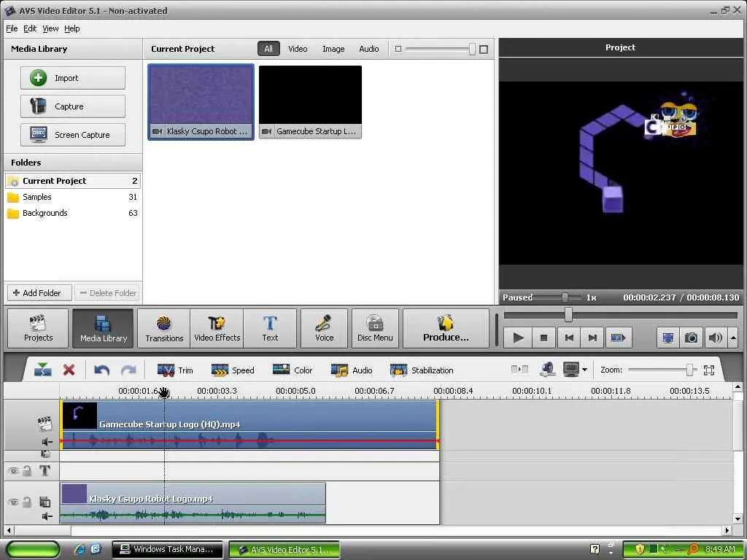Viewport: 747px width, 560px height.
Task: Select the Klasky Csupo Robot Logo timeline clip
Action: [193, 503]
